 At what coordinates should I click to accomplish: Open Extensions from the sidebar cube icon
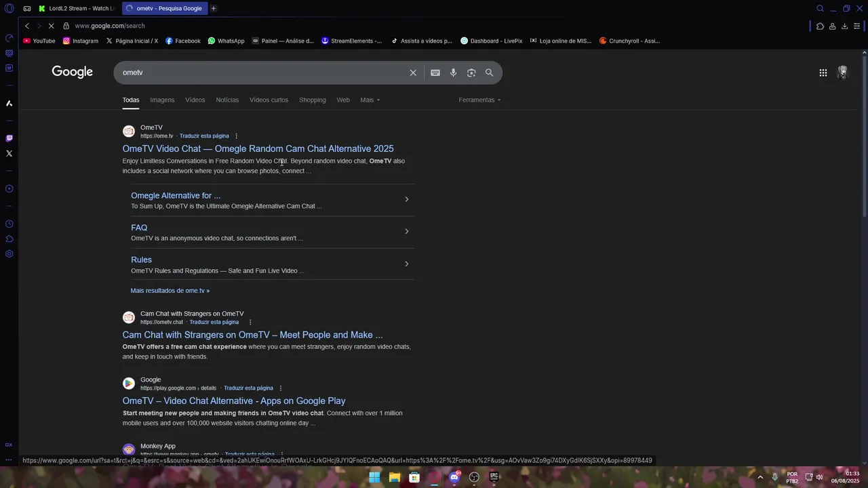tap(9, 239)
